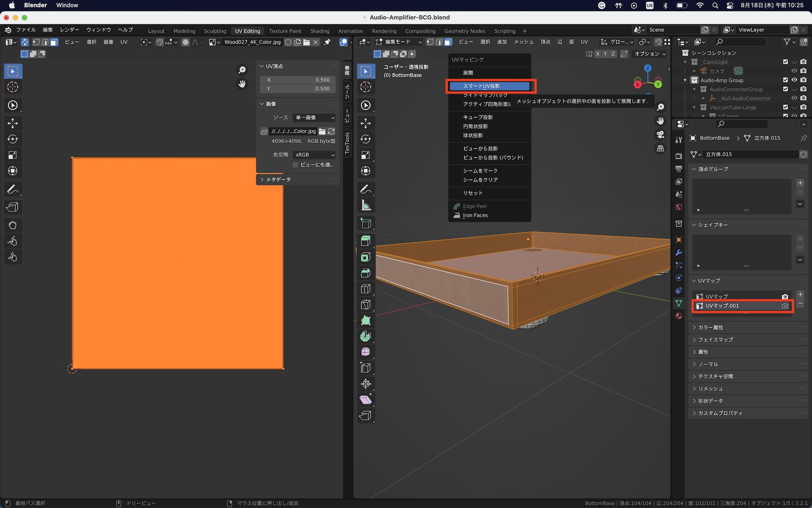Select the Inset Faces tool
The image size is (812, 508).
[x=365, y=257]
